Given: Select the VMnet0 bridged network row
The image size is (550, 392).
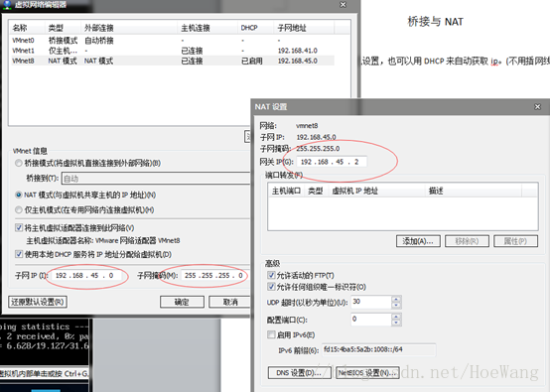Looking at the screenshot, I should [173, 41].
